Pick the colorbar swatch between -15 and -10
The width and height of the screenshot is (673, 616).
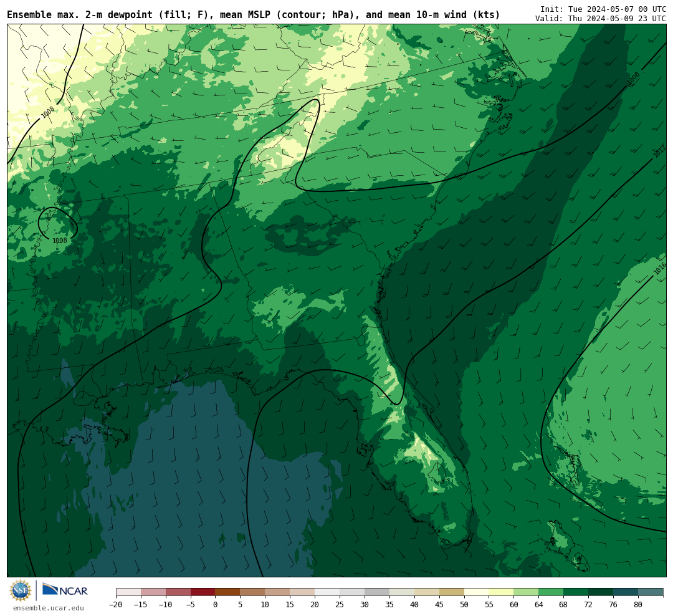click(x=153, y=592)
